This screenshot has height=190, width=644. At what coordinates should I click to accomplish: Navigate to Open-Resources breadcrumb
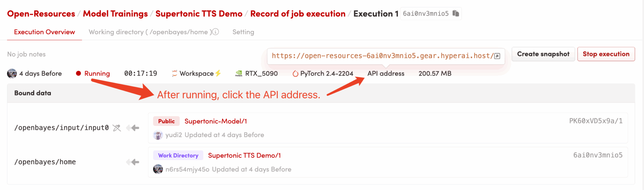pyautogui.click(x=41, y=14)
